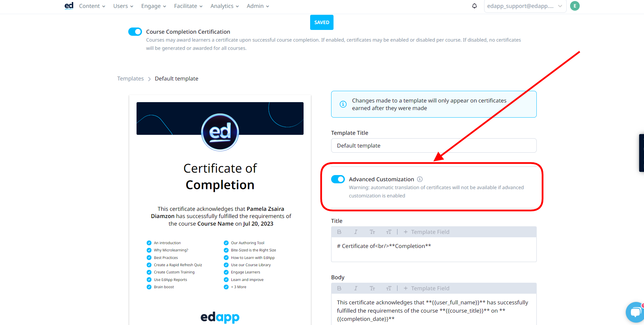Expand the Content menu dropdown
This screenshot has height=325, width=644.
tap(92, 6)
